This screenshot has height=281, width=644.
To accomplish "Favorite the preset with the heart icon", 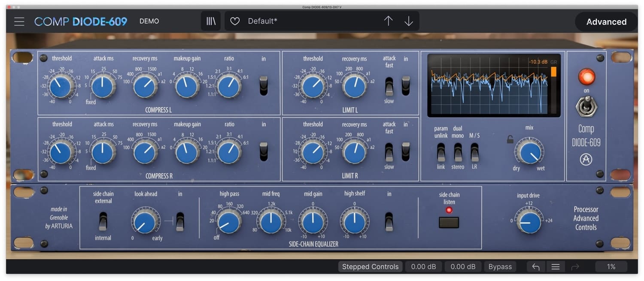I will click(235, 21).
